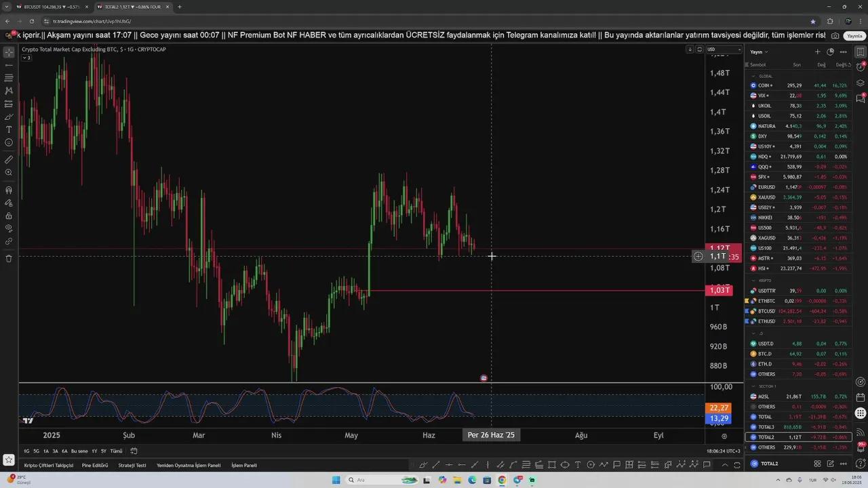The height and width of the screenshot is (488, 868).
Task: Open the chart price scale settings gear
Action: pyautogui.click(x=724, y=436)
